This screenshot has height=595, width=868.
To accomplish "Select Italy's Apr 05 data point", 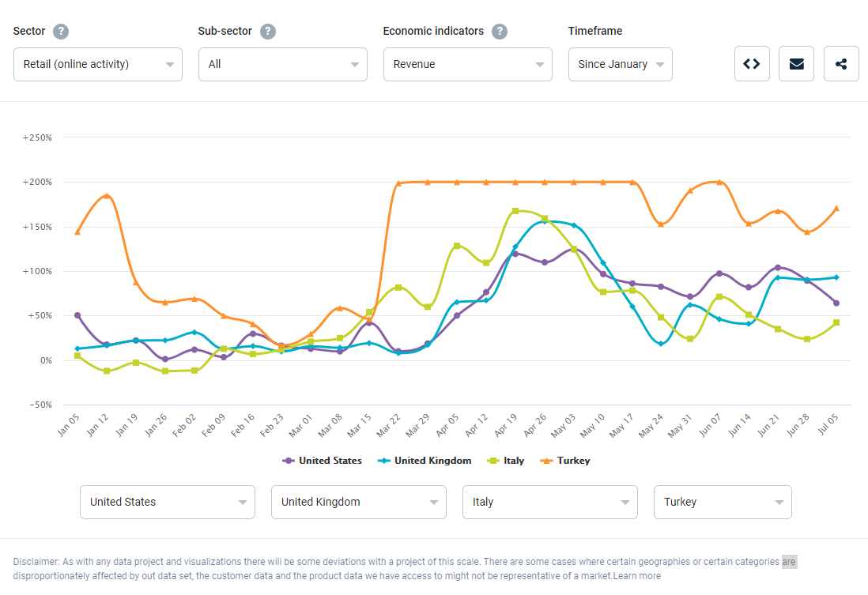I will coord(457,246).
